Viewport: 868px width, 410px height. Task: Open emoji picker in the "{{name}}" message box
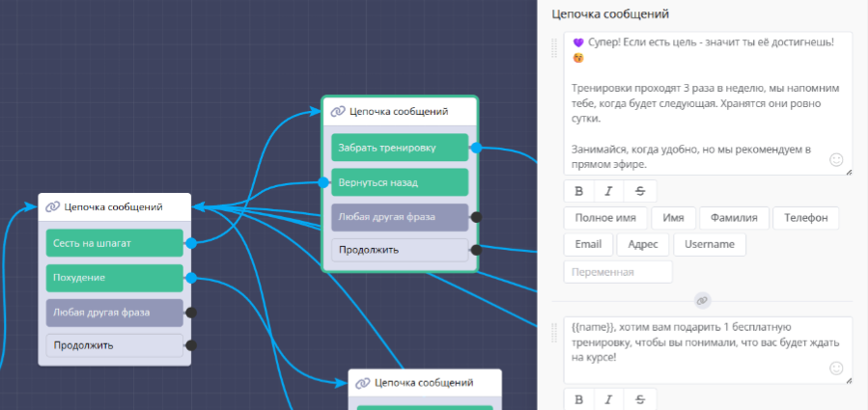tap(836, 369)
